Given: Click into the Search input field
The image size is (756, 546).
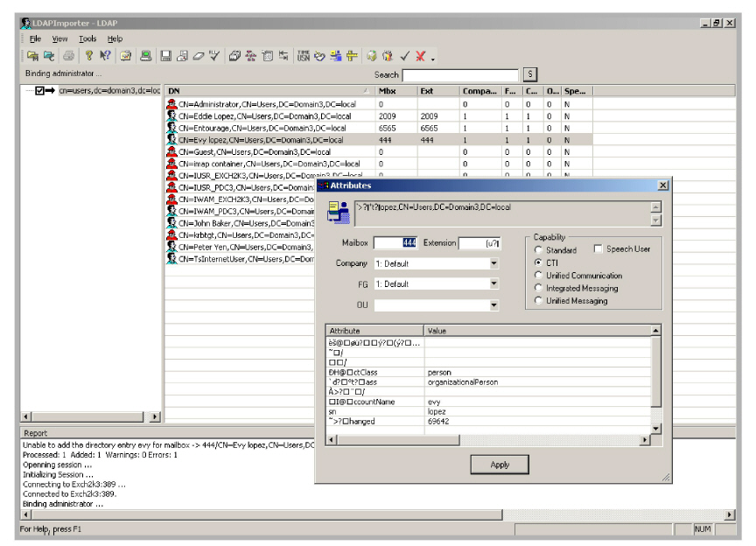Looking at the screenshot, I should coord(460,74).
